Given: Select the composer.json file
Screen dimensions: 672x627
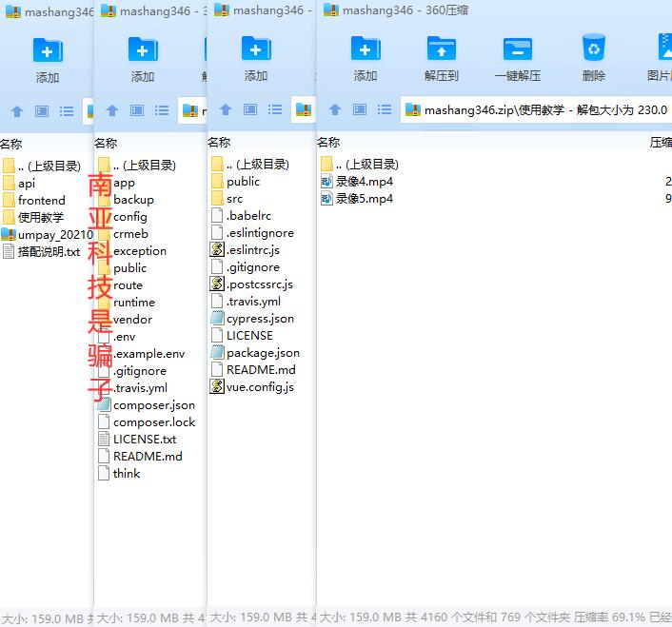Looking at the screenshot, I should tap(153, 405).
